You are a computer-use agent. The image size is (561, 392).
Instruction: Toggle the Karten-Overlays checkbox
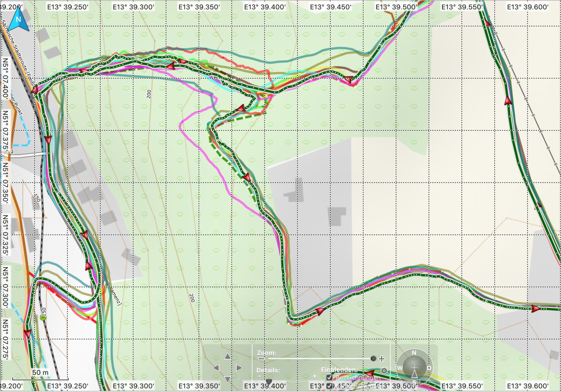329,386
